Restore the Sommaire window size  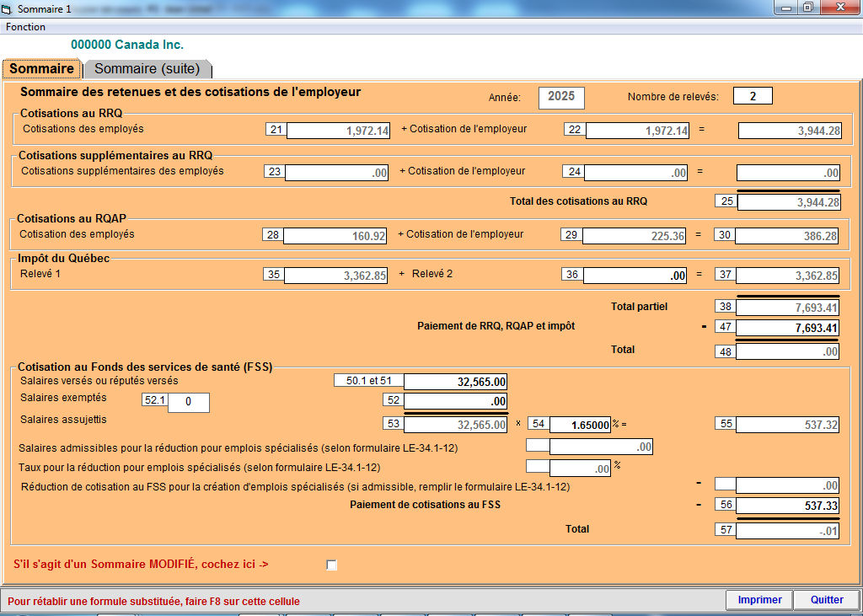(x=807, y=8)
